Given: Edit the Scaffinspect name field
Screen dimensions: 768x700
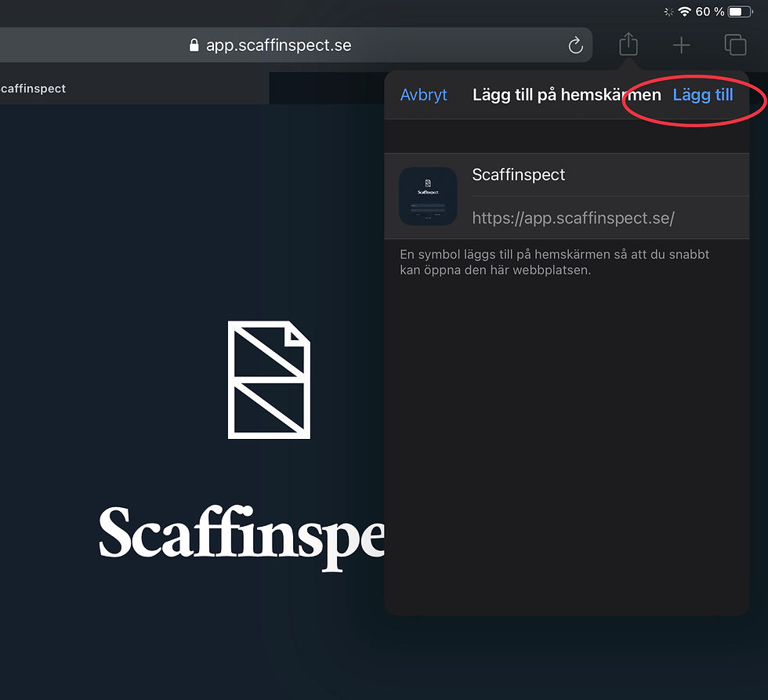Looking at the screenshot, I should [610, 175].
